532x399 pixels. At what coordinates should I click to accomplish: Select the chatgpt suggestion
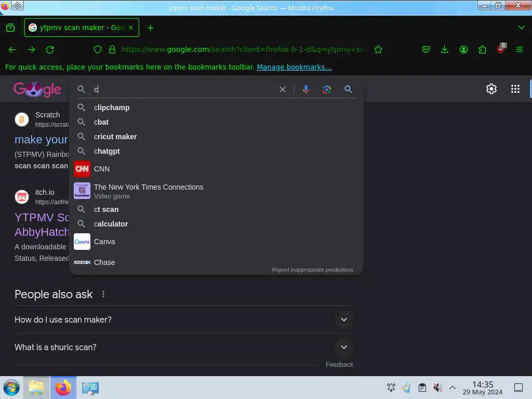[x=216, y=151]
